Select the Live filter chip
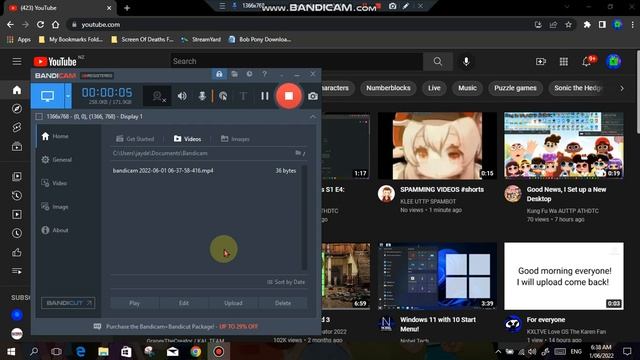Viewport: 640px width, 360px height. 434,88
